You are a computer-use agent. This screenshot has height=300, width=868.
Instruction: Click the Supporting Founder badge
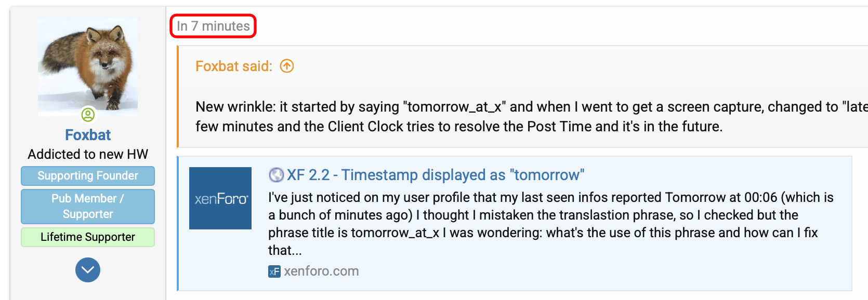tap(88, 176)
